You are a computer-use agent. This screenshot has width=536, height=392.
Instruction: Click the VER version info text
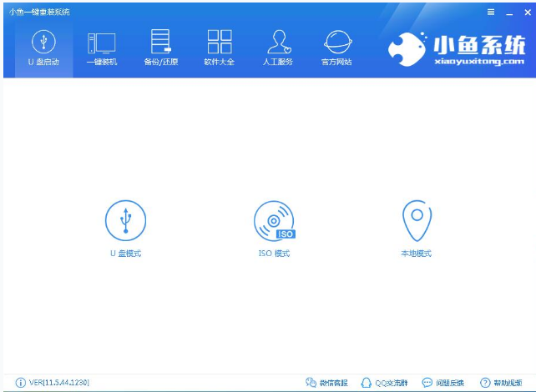coord(58,383)
